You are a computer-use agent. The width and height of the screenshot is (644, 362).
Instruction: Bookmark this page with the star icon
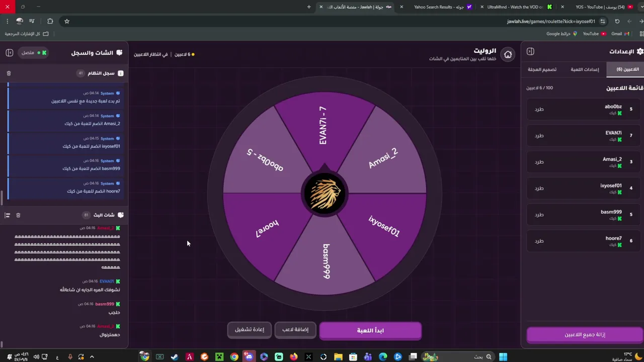[x=67, y=21]
